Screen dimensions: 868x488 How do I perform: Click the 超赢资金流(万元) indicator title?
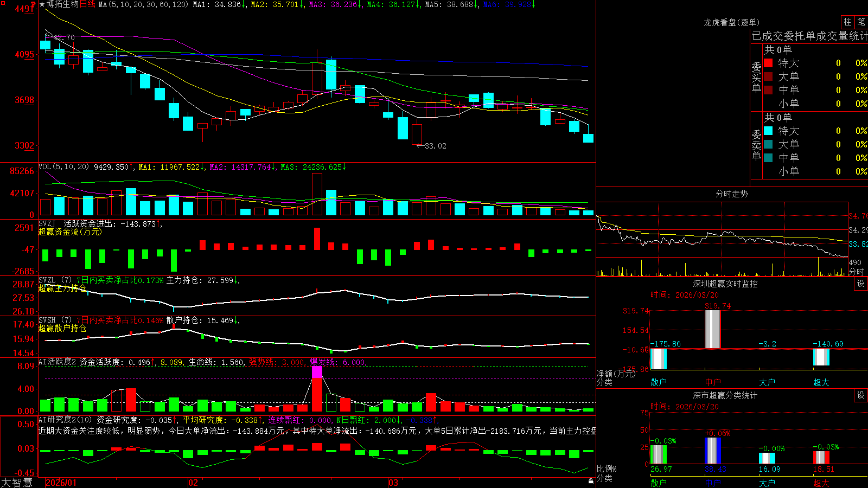[70, 232]
